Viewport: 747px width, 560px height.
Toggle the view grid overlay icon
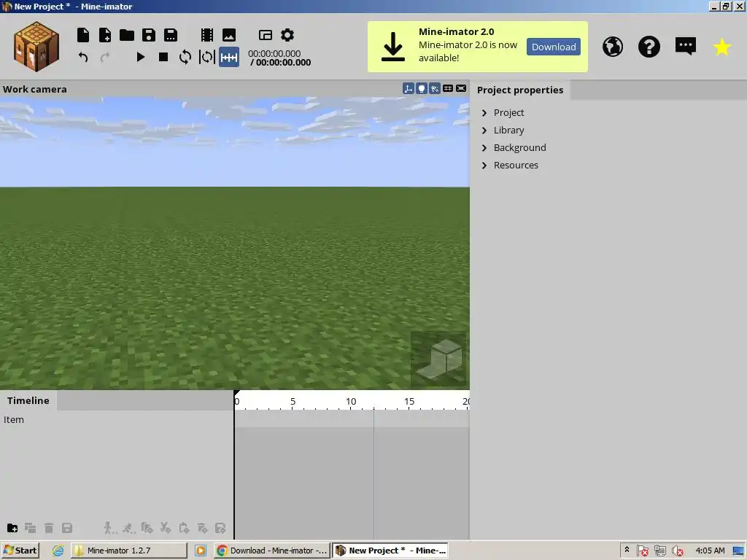pos(448,88)
